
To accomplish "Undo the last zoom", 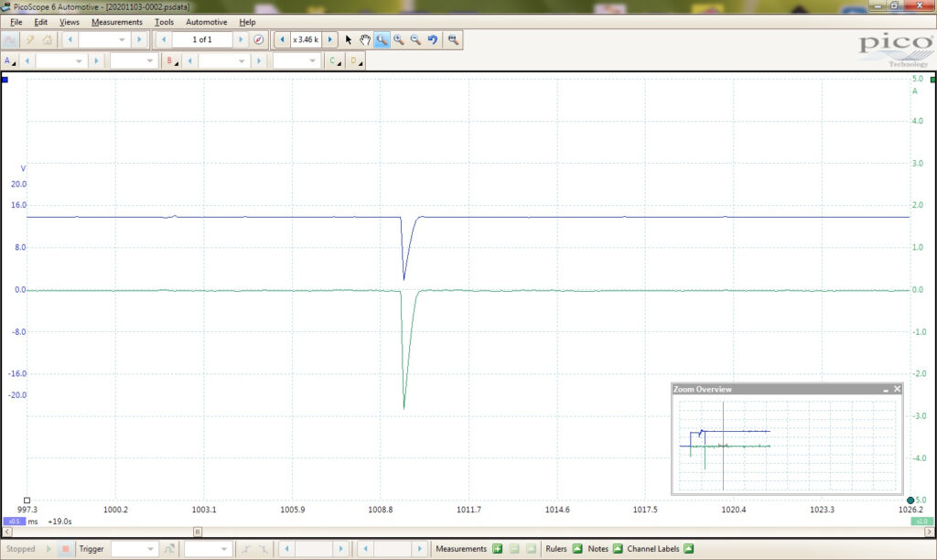I will tap(433, 39).
